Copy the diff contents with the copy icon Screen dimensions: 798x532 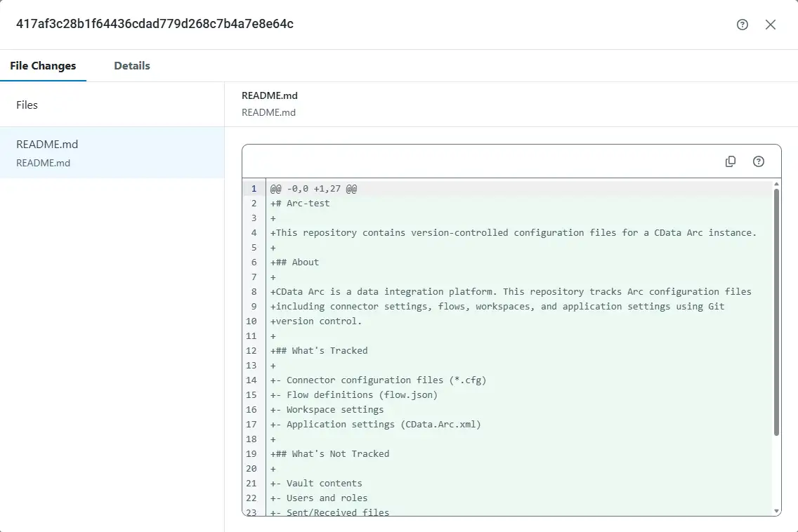pyautogui.click(x=731, y=161)
